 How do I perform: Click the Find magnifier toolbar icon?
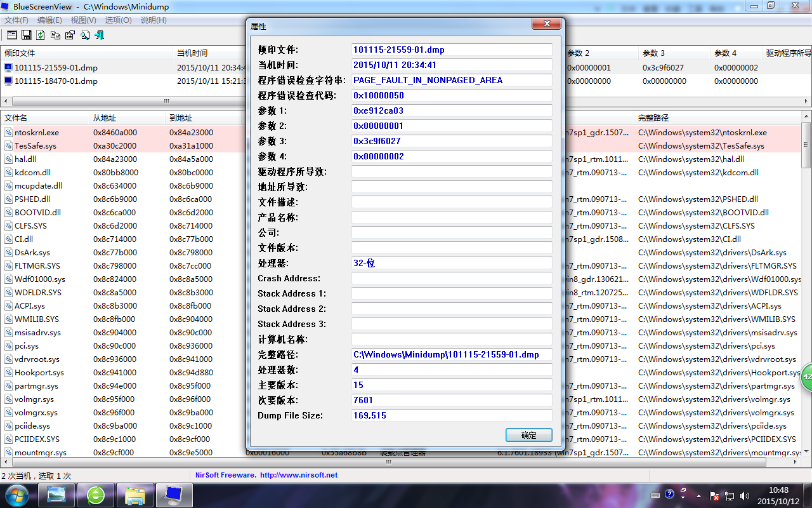click(x=85, y=35)
